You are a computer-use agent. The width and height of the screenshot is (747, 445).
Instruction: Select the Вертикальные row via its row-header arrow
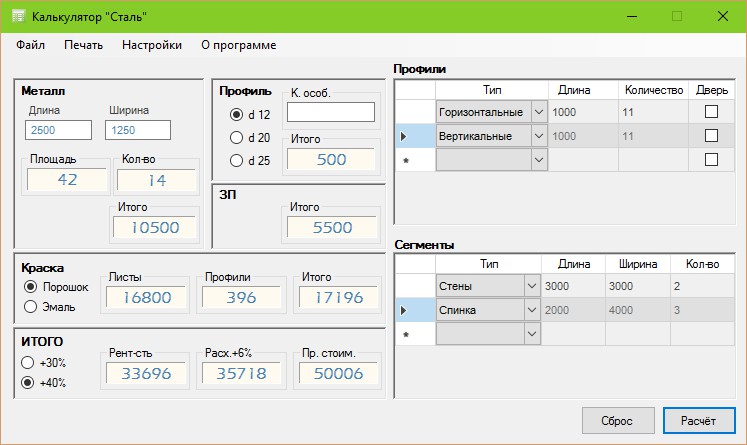point(405,135)
